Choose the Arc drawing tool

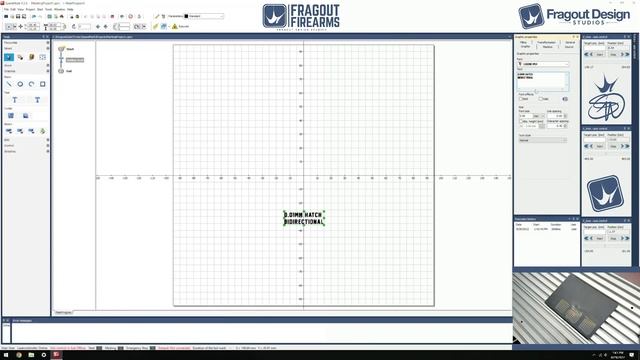[31, 84]
